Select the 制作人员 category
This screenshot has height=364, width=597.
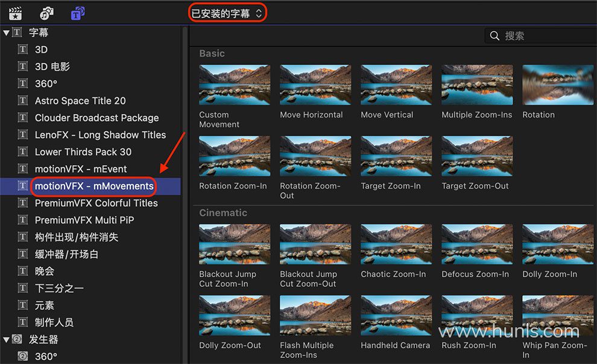54,322
